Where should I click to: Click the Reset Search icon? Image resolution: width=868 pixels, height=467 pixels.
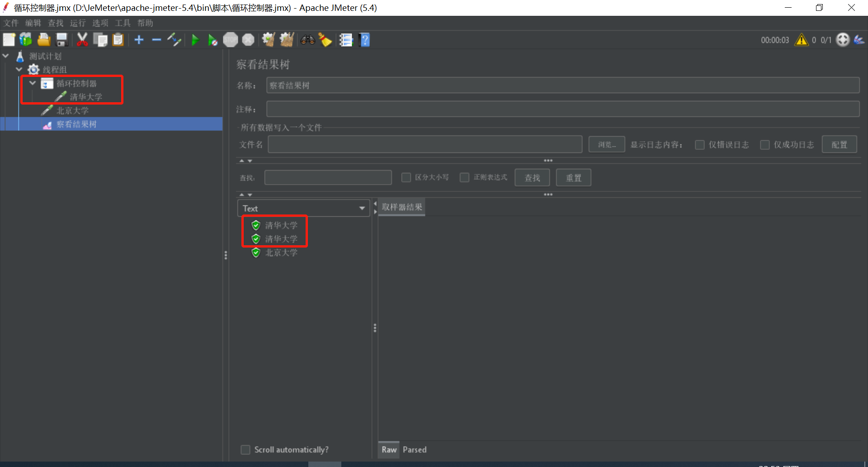tap(325, 40)
